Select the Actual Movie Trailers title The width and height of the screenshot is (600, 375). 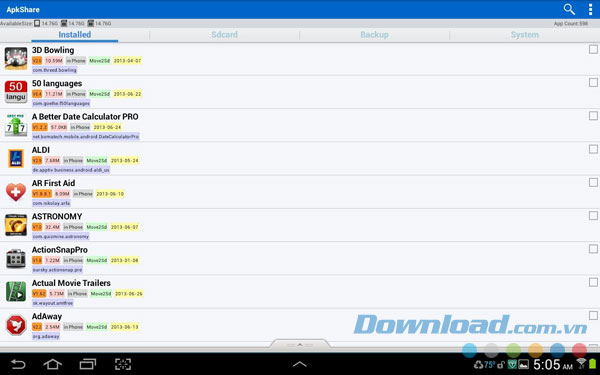pos(71,283)
